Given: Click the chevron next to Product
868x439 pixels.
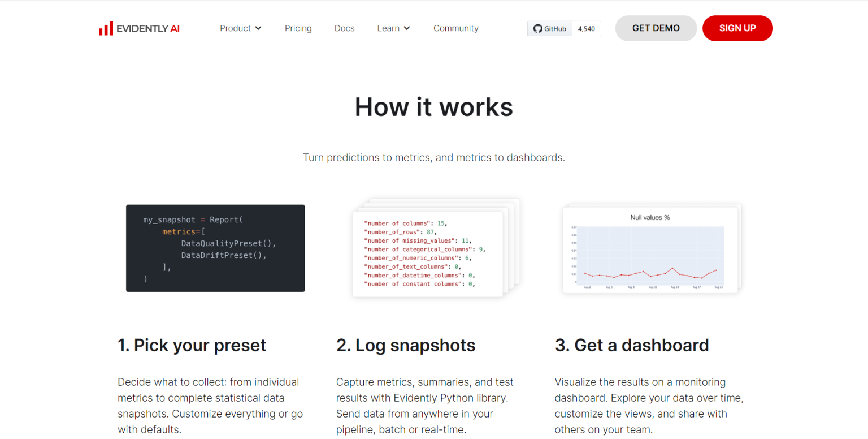Looking at the screenshot, I should pyautogui.click(x=258, y=28).
